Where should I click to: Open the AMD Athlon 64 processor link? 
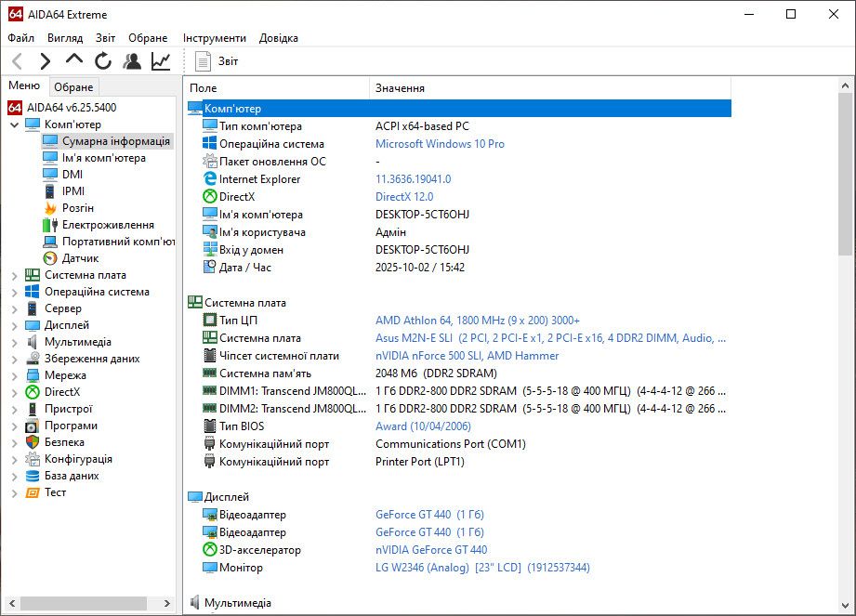coord(477,321)
